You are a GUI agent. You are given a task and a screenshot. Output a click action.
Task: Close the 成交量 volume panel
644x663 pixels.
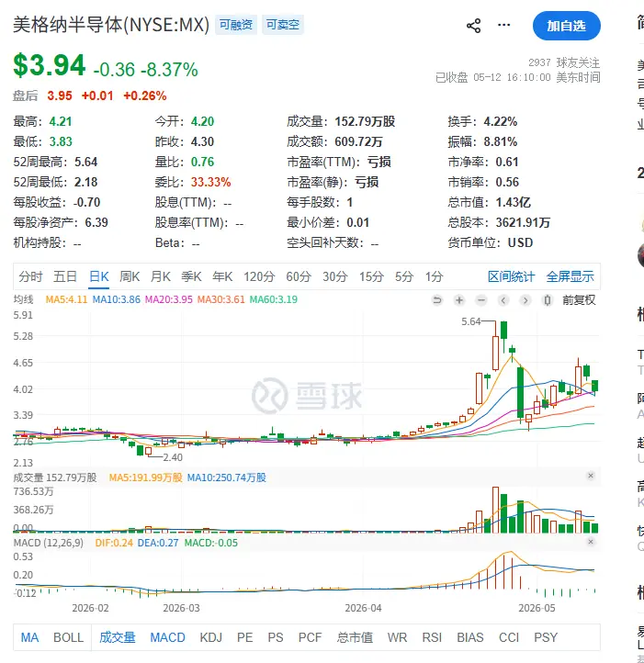[591, 476]
